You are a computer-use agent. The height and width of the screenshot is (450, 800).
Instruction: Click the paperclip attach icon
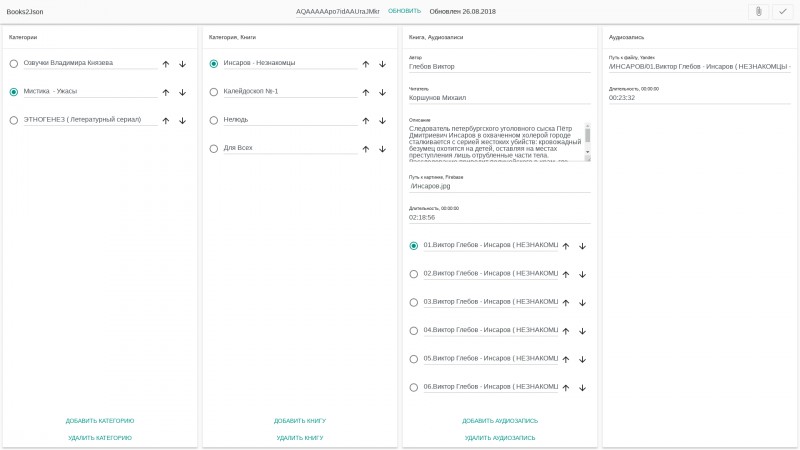tap(759, 11)
